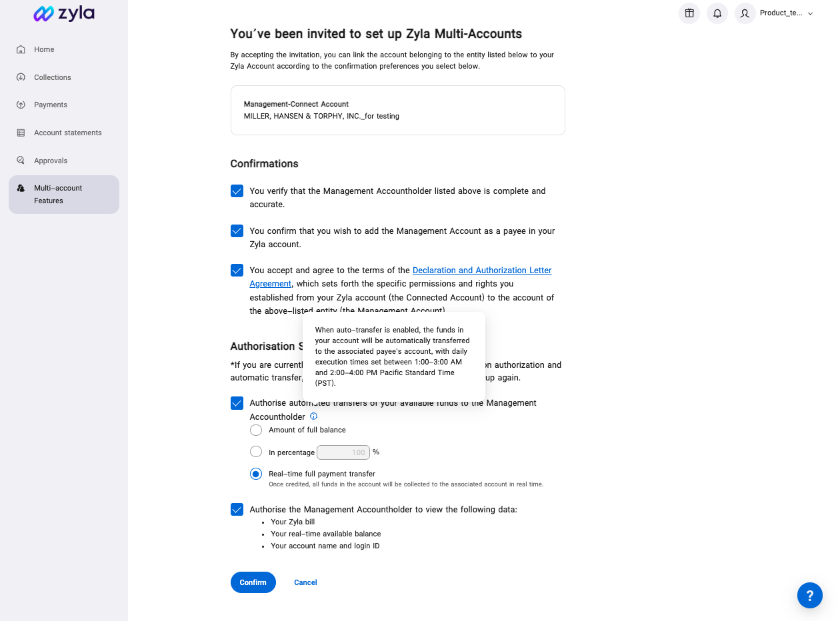Select Amount of full balance option
The width and height of the screenshot is (840, 621).
click(256, 430)
